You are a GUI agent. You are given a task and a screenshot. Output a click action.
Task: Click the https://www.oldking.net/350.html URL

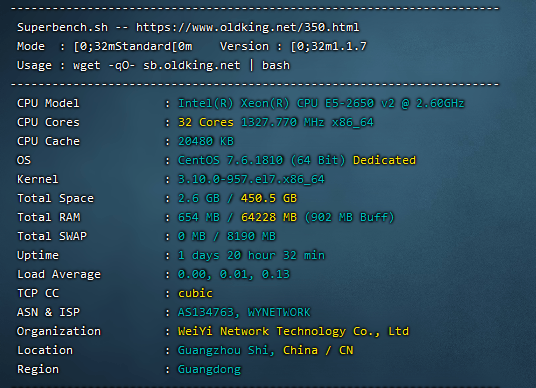[247, 27]
